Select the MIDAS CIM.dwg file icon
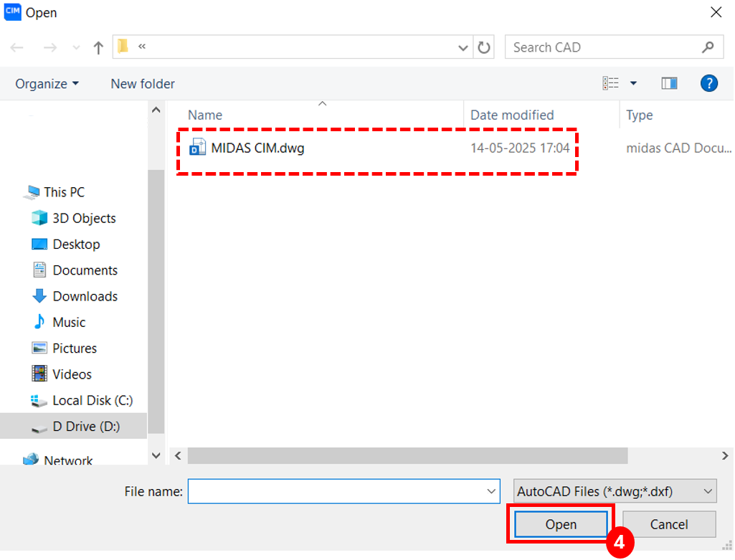Image resolution: width=735 pixels, height=560 pixels. 197,147
